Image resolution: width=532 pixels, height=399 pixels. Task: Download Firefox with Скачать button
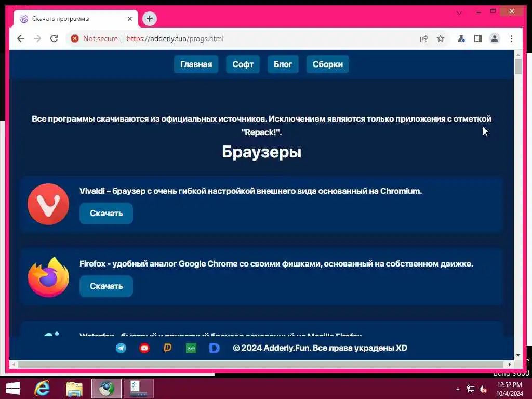(x=106, y=286)
